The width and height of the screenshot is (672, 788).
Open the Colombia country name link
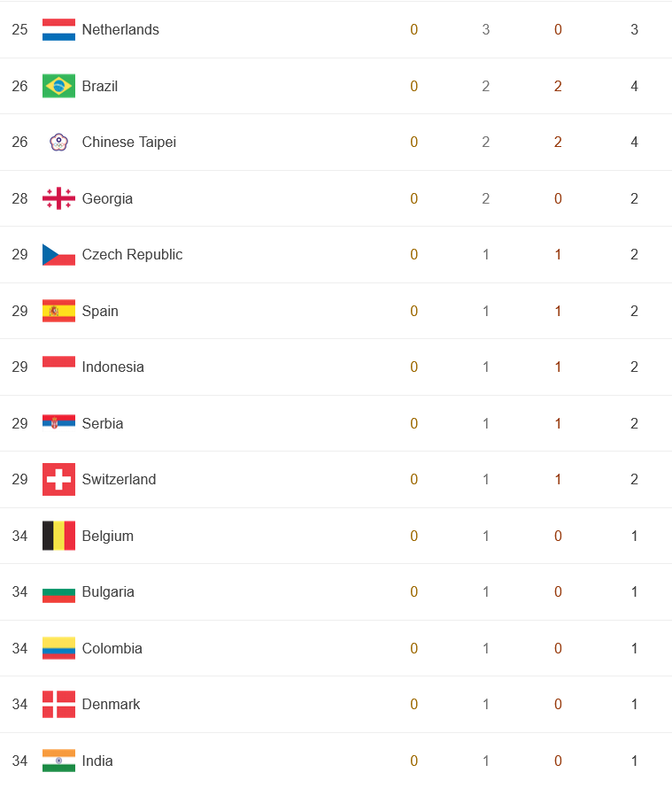tap(112, 648)
